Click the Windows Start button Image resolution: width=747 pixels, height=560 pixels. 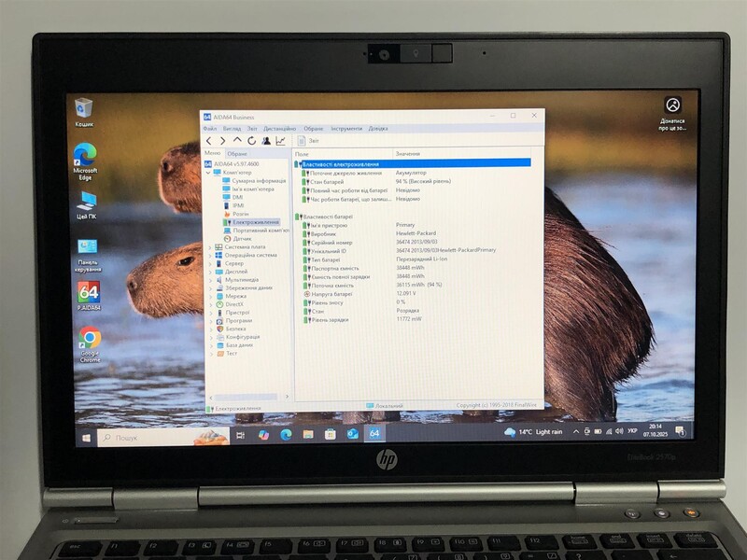pos(88,436)
